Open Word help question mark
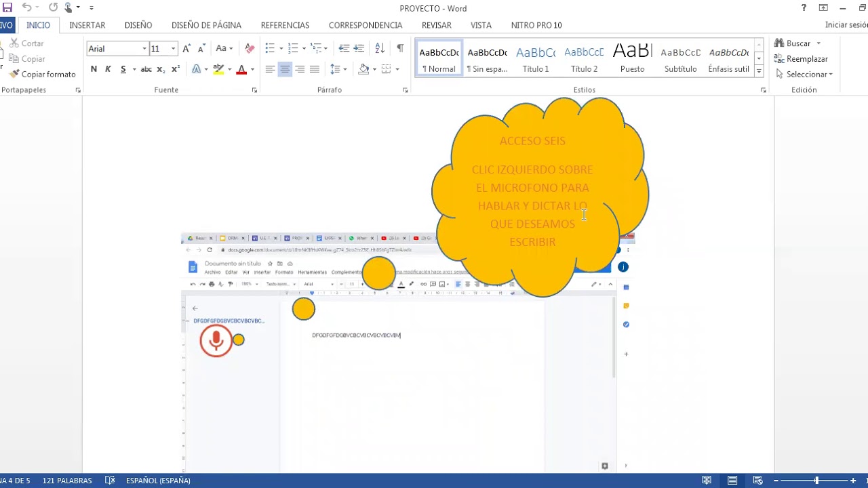Screen dimensions: 868x488 click(x=804, y=8)
